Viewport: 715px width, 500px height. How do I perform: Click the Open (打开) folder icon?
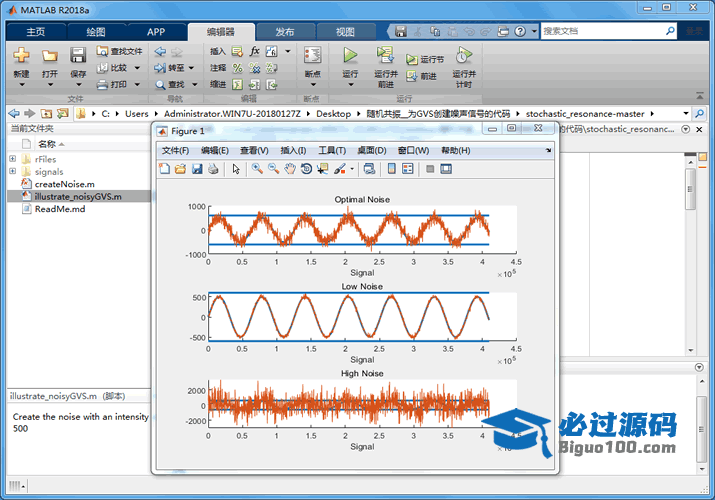point(49,55)
